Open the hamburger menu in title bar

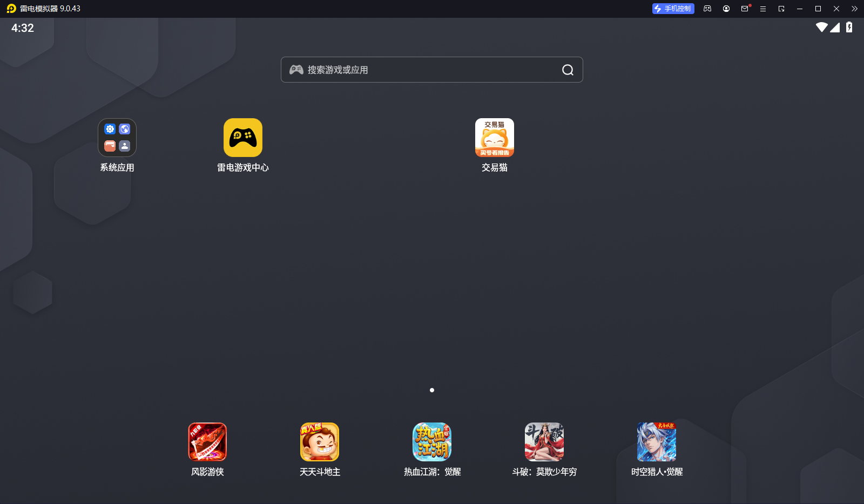tap(763, 9)
